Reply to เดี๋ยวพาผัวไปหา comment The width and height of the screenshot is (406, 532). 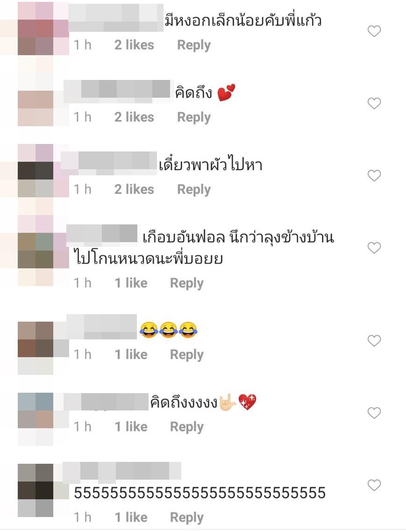pyautogui.click(x=194, y=190)
